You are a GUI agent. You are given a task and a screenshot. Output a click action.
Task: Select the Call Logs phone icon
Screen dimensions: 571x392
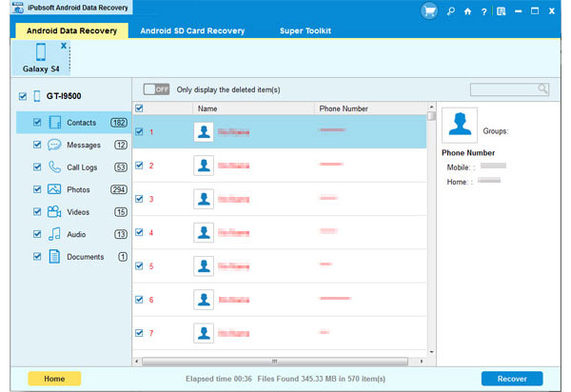click(54, 167)
